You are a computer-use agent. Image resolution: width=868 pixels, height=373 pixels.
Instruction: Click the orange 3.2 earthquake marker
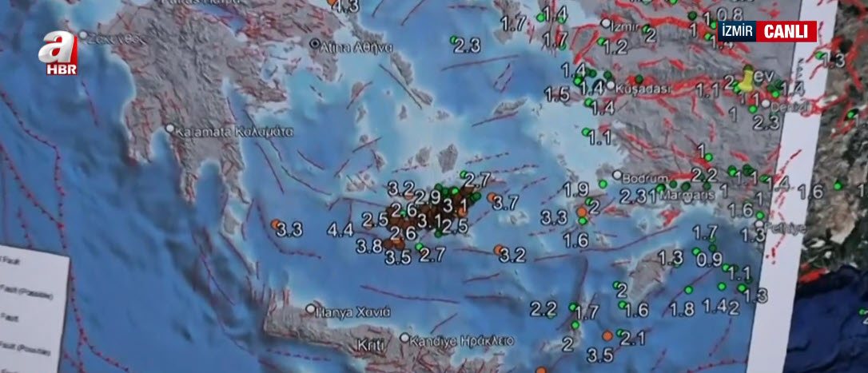coord(498,249)
